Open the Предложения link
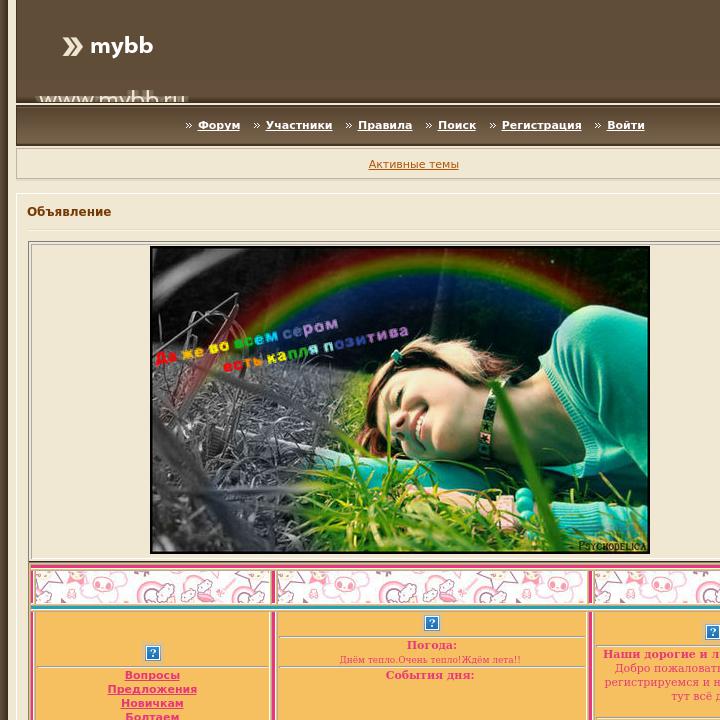720x720 pixels. (x=152, y=689)
